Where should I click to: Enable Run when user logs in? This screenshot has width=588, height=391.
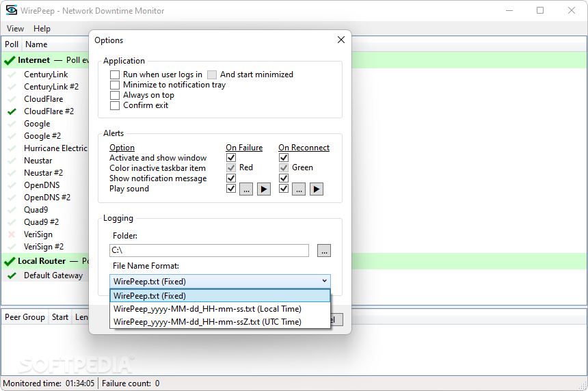pyautogui.click(x=115, y=75)
